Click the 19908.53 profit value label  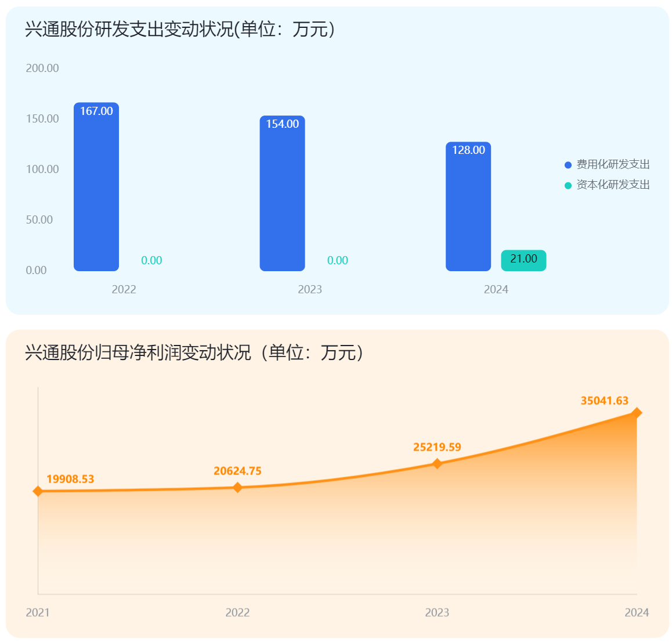(x=70, y=479)
